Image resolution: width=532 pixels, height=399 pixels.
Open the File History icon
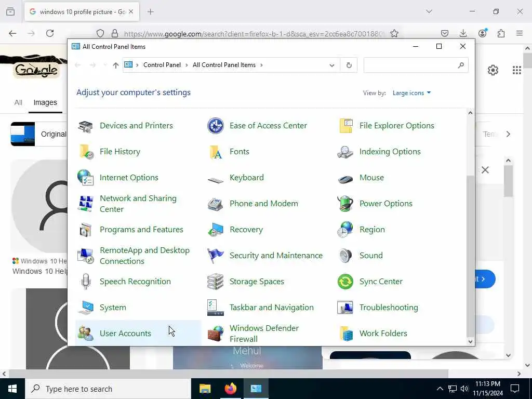86,152
